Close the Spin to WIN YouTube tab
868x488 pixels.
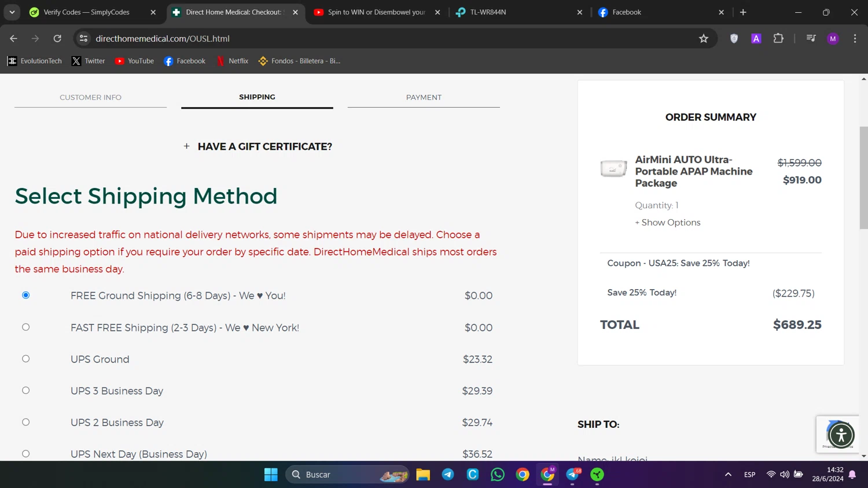pyautogui.click(x=437, y=12)
